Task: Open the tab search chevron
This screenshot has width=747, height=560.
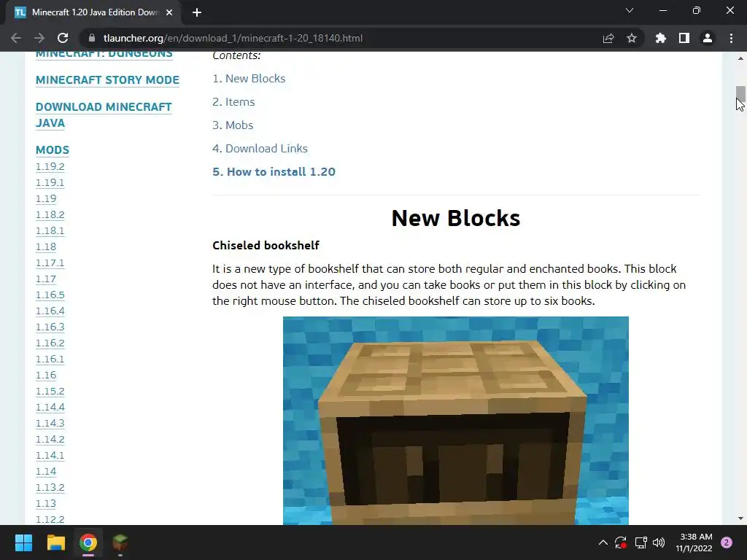Action: pyautogui.click(x=630, y=10)
